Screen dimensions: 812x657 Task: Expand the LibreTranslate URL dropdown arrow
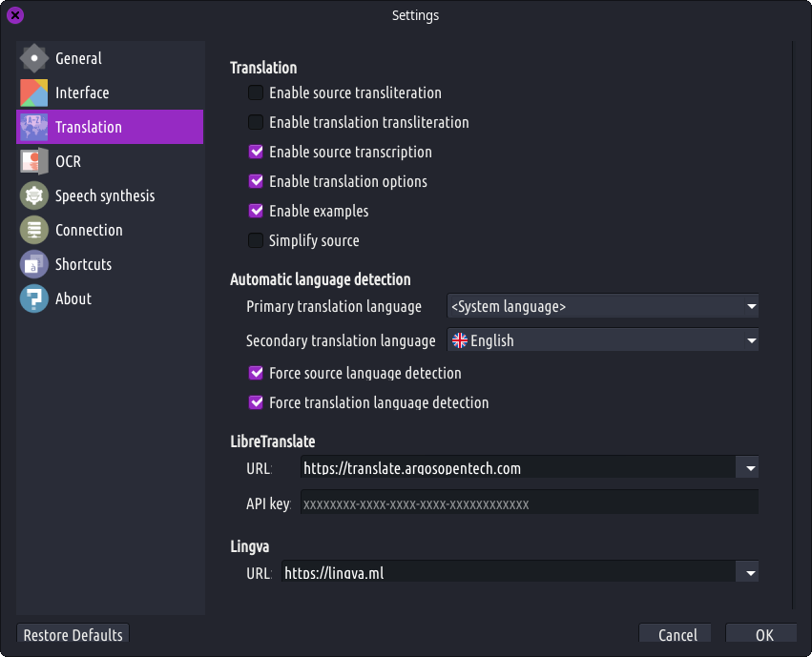tap(751, 467)
